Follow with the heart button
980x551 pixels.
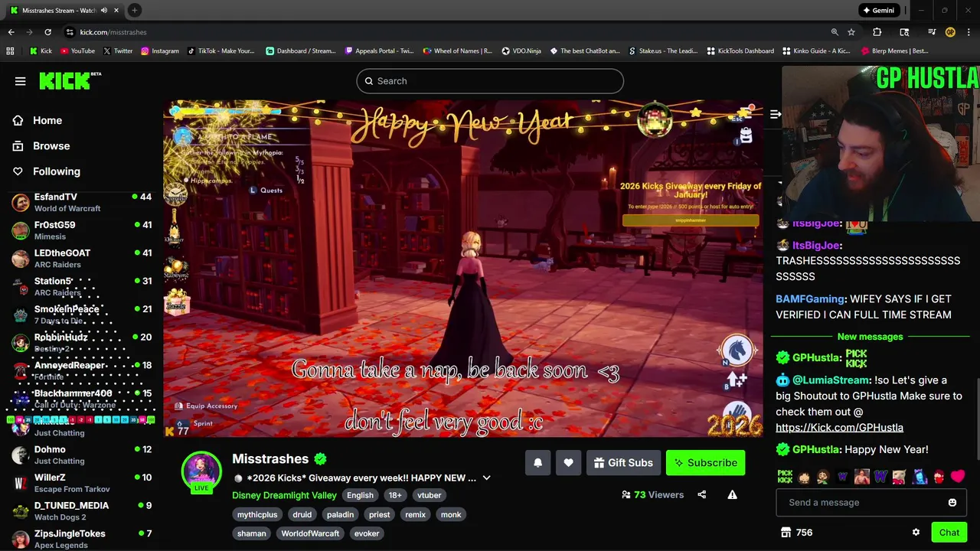pos(568,462)
